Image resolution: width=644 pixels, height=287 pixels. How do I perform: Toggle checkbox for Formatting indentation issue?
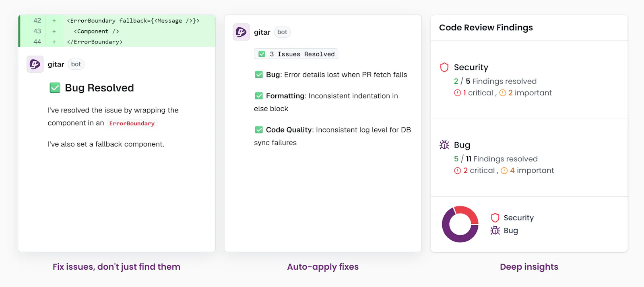(x=259, y=96)
